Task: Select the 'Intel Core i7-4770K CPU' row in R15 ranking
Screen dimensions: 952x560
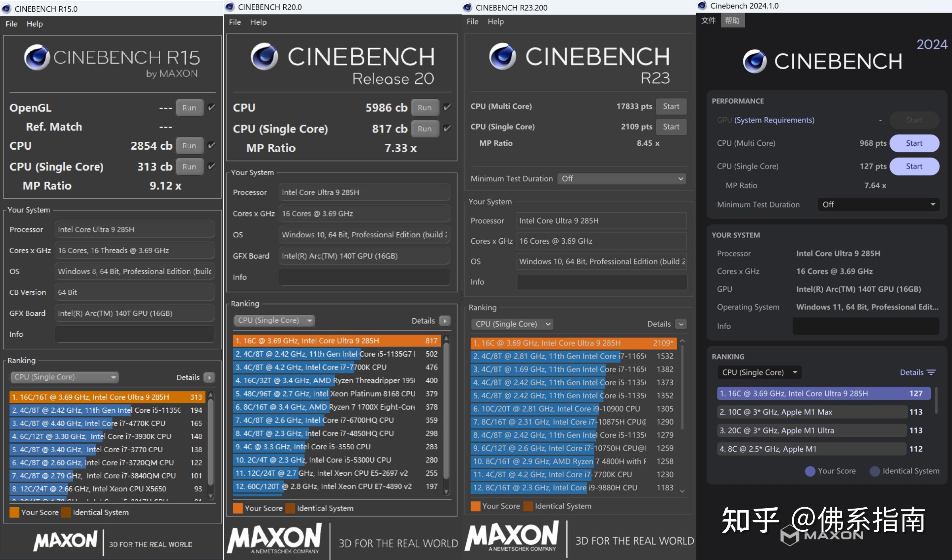Action: click(x=107, y=424)
